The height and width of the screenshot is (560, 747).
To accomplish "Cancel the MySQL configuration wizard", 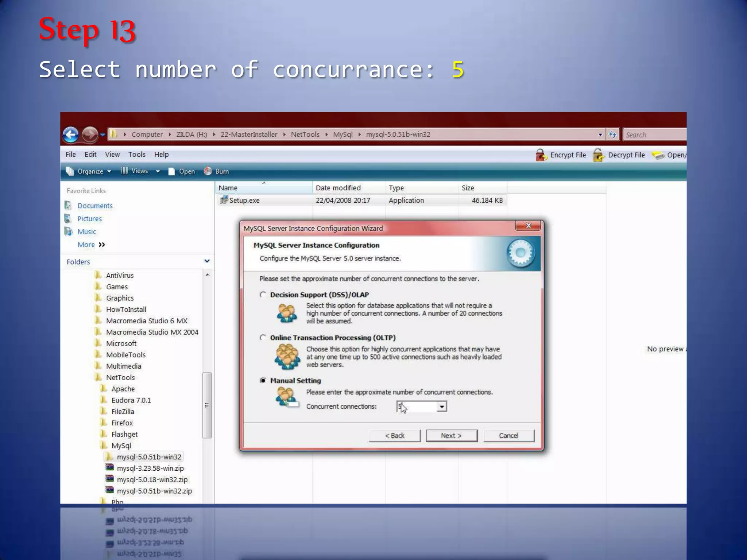I will click(508, 436).
